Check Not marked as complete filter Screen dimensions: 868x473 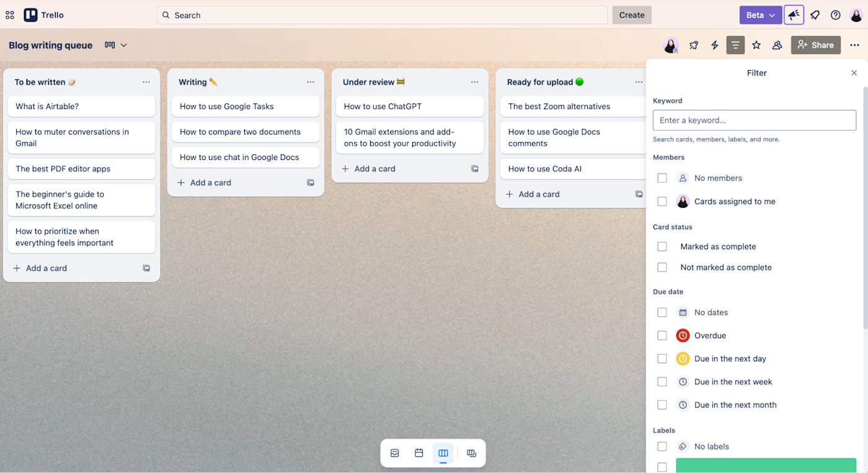pos(662,268)
